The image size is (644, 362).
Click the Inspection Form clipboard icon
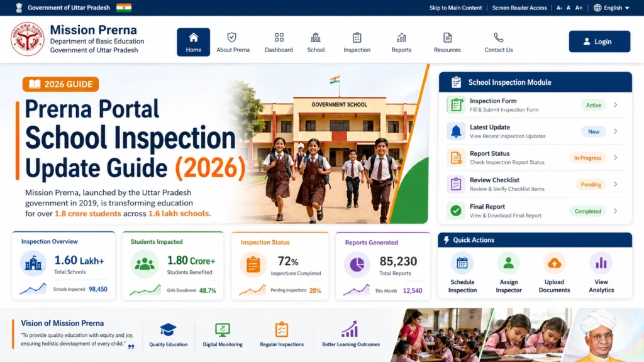(456, 105)
